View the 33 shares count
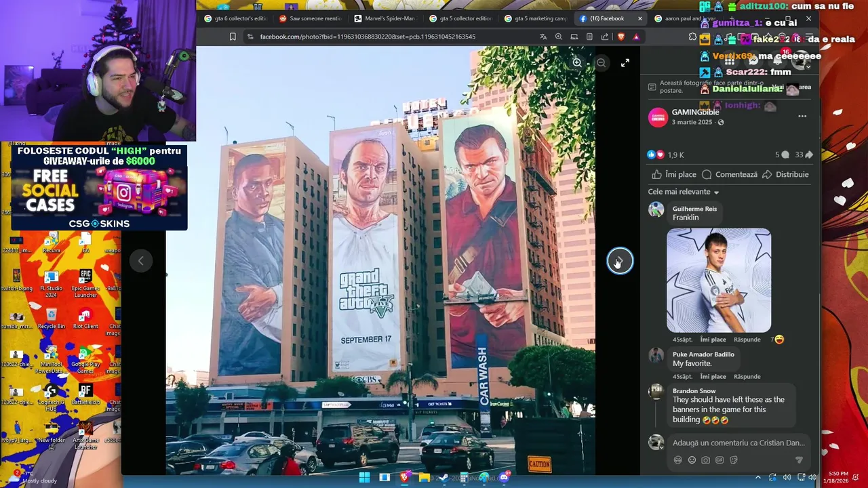The height and width of the screenshot is (488, 868). pos(804,155)
